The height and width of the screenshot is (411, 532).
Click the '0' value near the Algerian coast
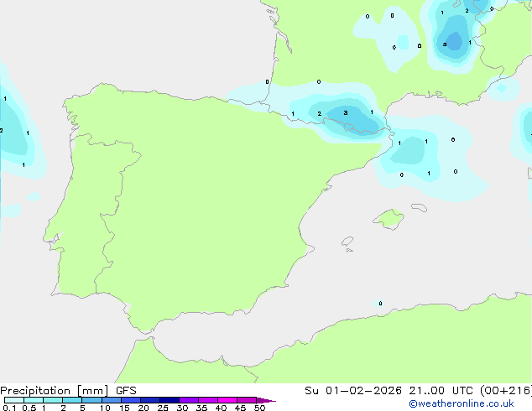click(380, 303)
